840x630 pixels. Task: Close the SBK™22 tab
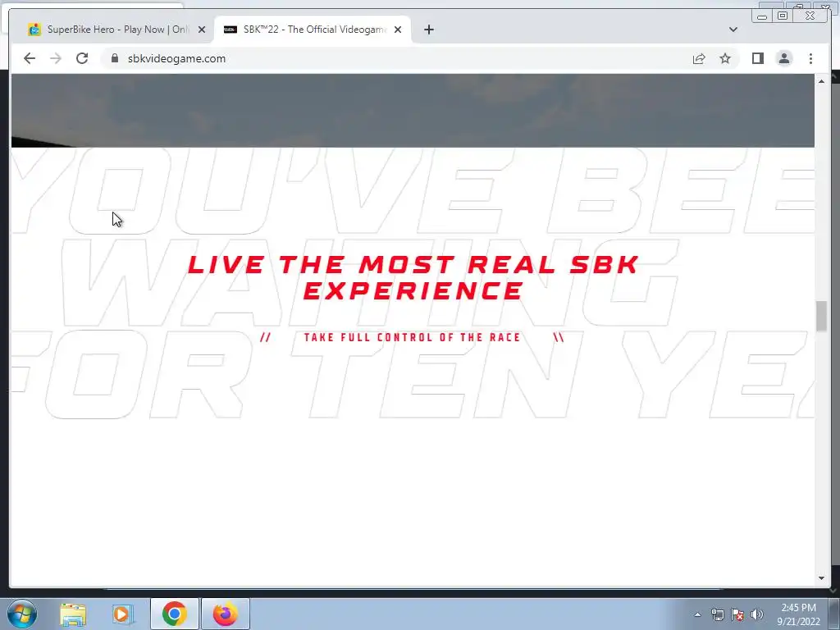click(x=398, y=30)
